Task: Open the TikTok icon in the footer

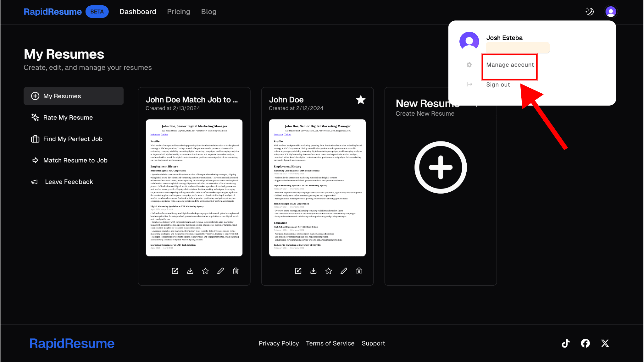Action: pos(566,343)
